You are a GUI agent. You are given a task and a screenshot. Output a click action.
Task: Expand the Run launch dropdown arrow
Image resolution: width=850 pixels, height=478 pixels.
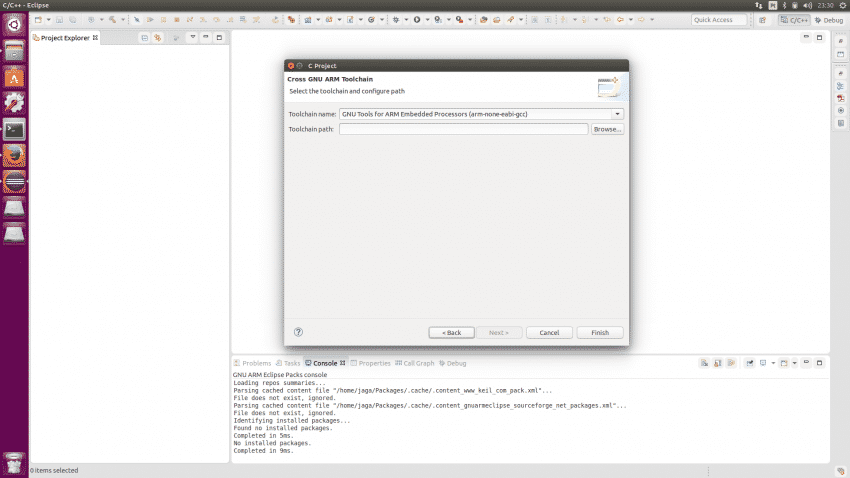[427, 20]
